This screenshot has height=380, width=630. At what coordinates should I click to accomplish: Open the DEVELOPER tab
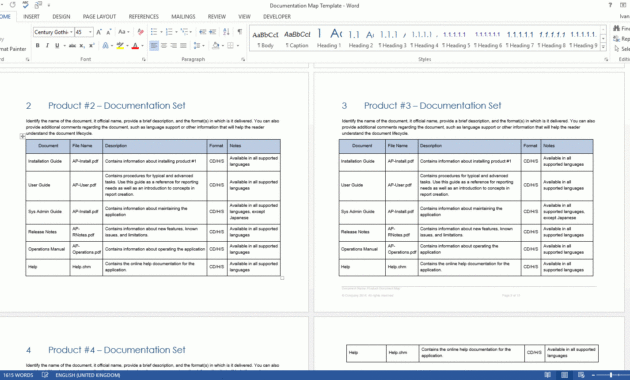coord(277,16)
